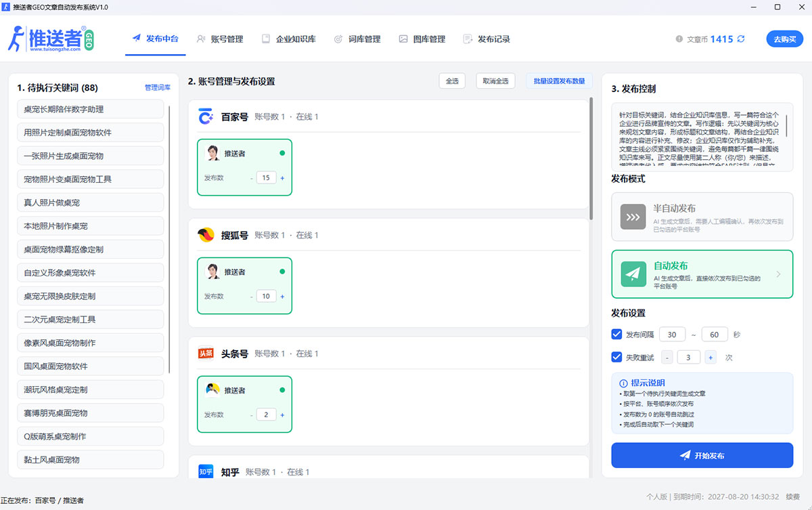Click the 推送者 avatar in 搜狐号 card

click(x=212, y=272)
